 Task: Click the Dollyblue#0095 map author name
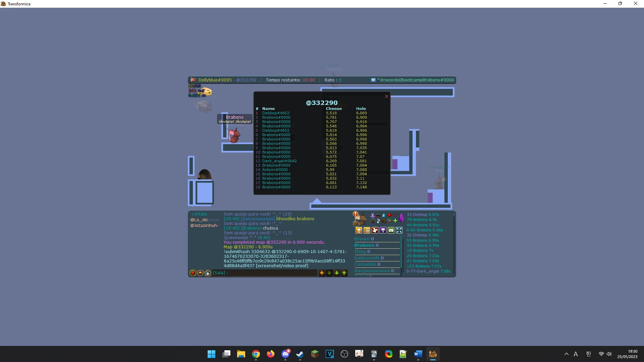tap(215, 80)
